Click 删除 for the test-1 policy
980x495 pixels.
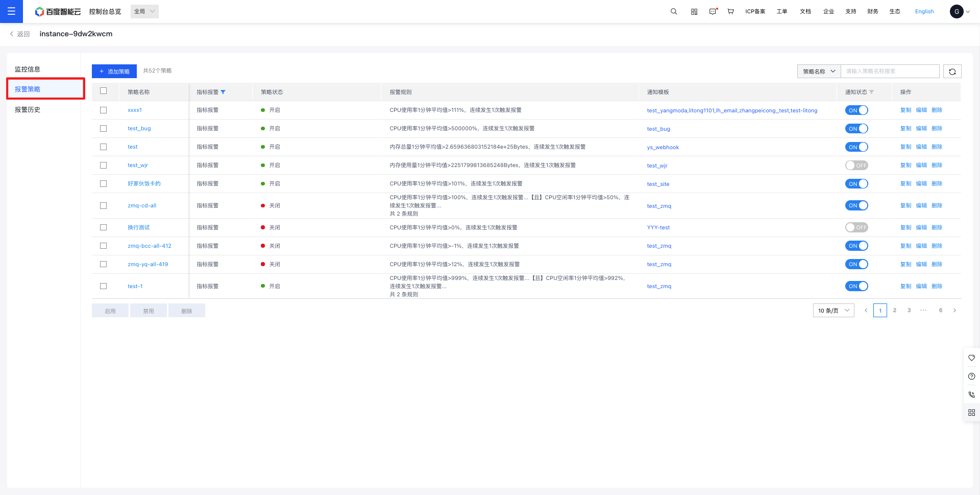click(x=937, y=287)
